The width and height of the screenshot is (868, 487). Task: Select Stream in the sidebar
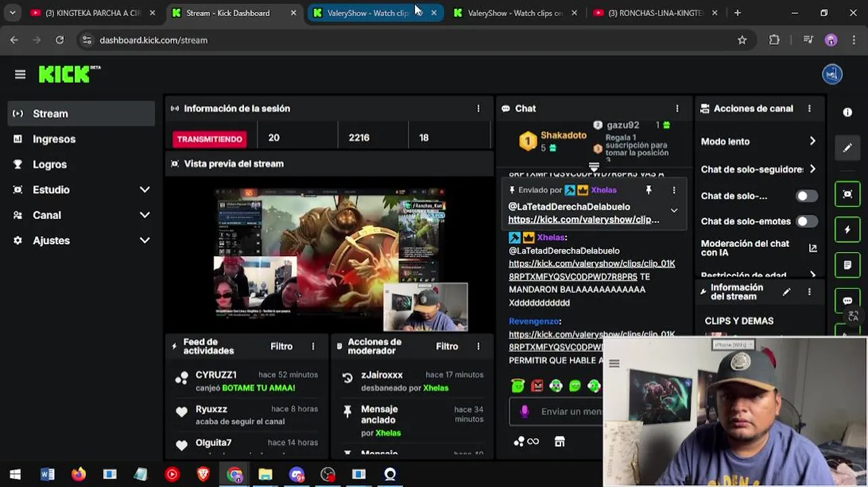pos(81,114)
